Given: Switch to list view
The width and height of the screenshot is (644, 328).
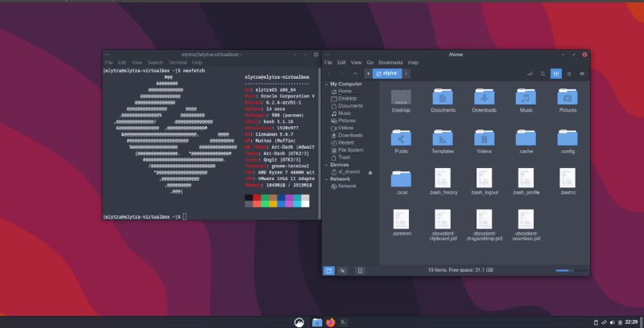Looking at the screenshot, I should (569, 74).
